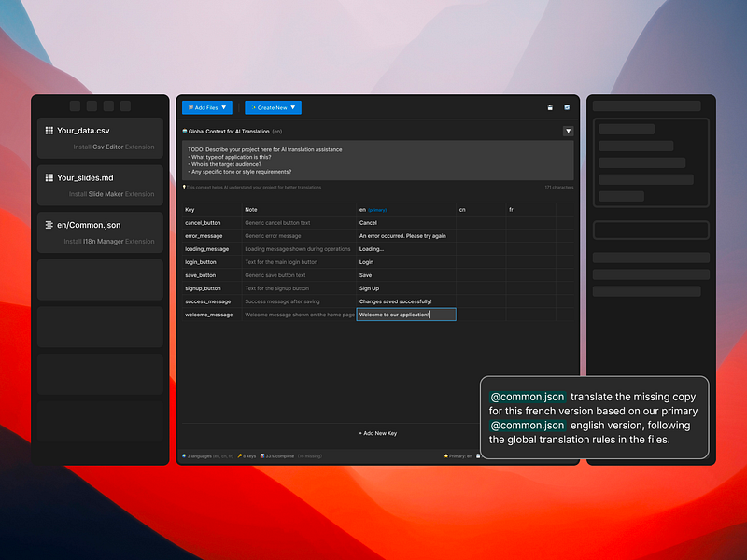747x560 pixels.
Task: Click the @common.json mention before 'translate'
Action: 528,397
